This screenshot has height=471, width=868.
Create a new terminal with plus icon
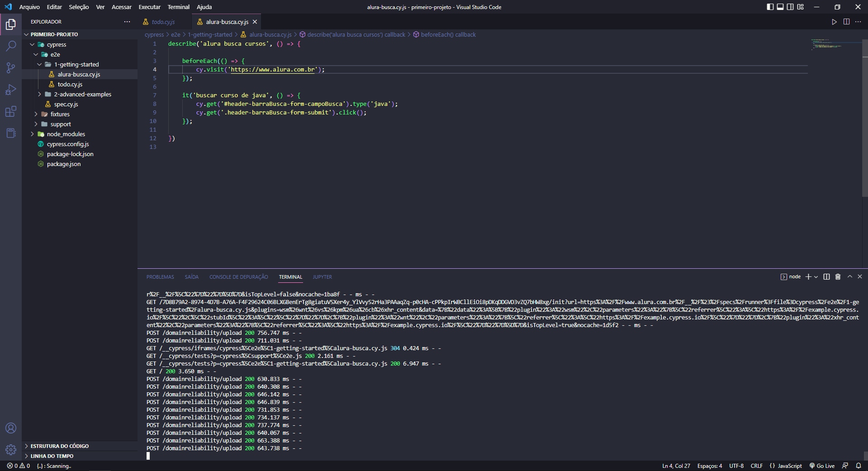[808, 277]
